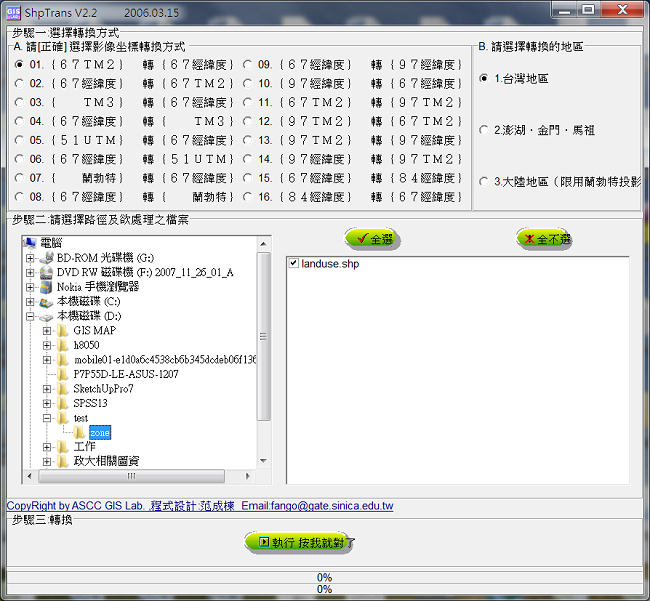Minimize the ShpTrans window
650x601 pixels.
click(x=564, y=10)
